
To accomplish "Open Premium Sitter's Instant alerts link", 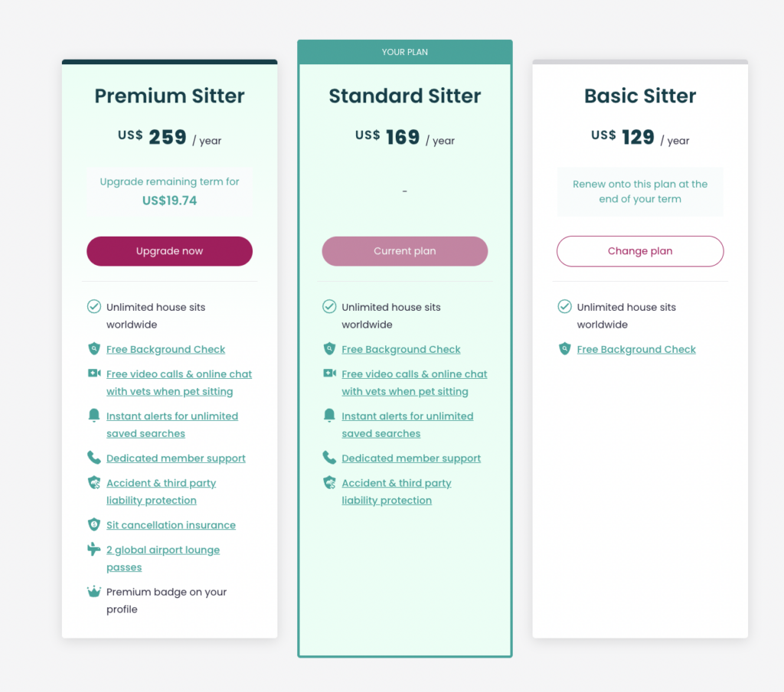I will tap(172, 425).
